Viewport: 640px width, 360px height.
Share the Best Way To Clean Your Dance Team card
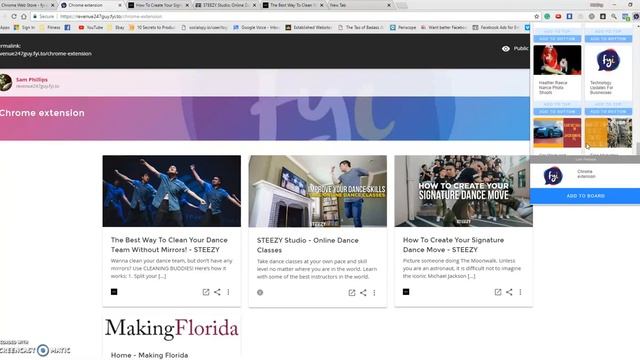217,292
